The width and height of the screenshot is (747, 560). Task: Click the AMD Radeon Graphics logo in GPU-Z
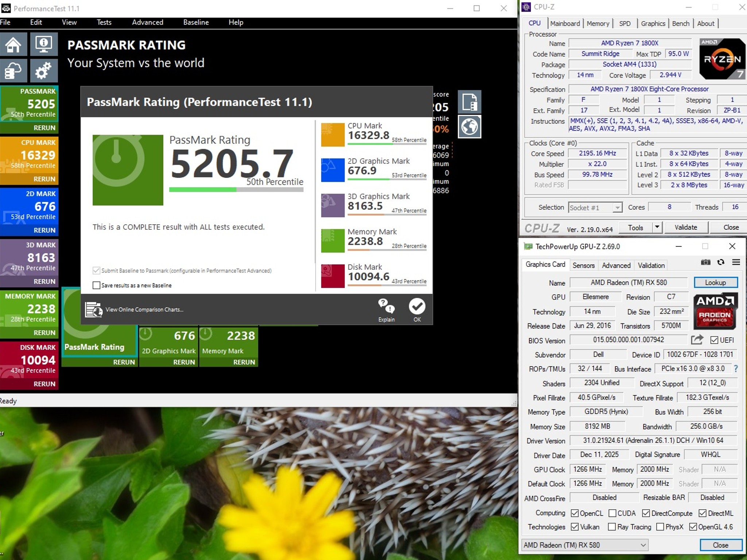715,311
